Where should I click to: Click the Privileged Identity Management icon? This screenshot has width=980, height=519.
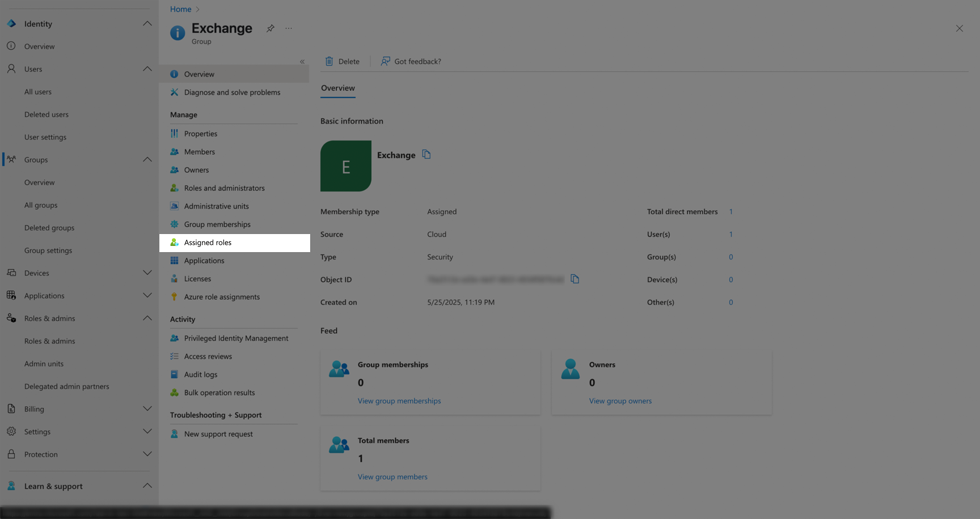(x=174, y=338)
